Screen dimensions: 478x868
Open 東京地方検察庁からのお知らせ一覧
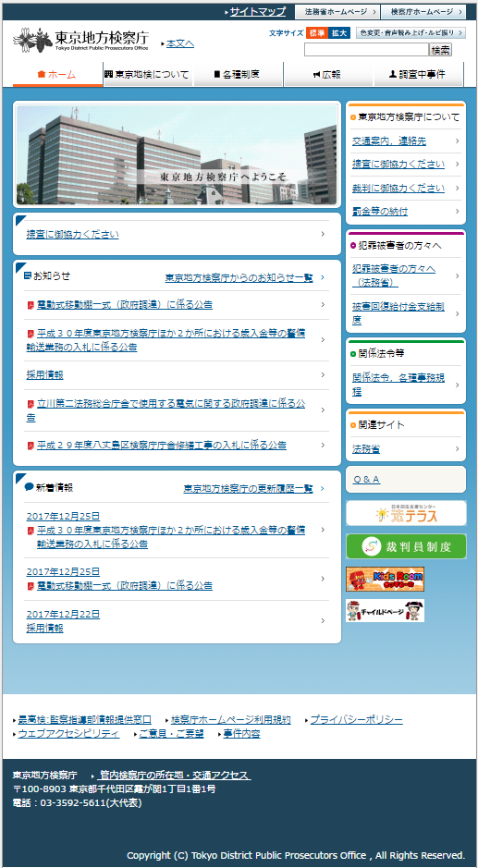pos(239,277)
